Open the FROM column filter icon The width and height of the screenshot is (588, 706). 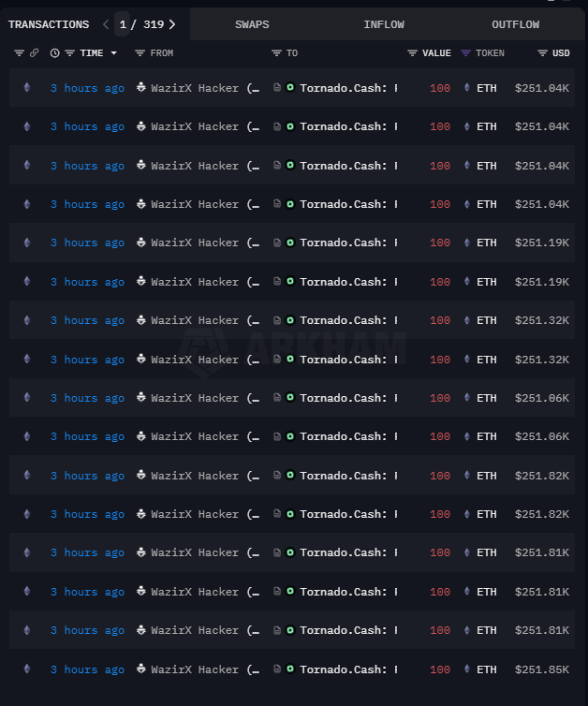click(x=140, y=53)
